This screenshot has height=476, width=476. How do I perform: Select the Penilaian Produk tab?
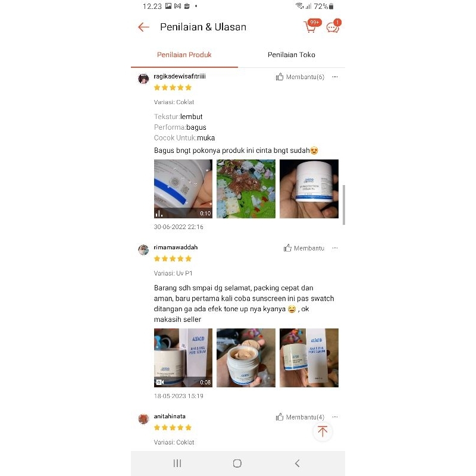coord(184,55)
